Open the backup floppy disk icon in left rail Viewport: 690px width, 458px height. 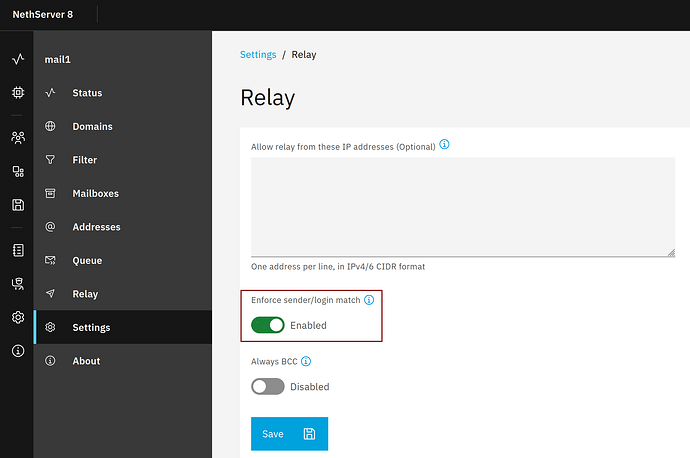pos(17,205)
